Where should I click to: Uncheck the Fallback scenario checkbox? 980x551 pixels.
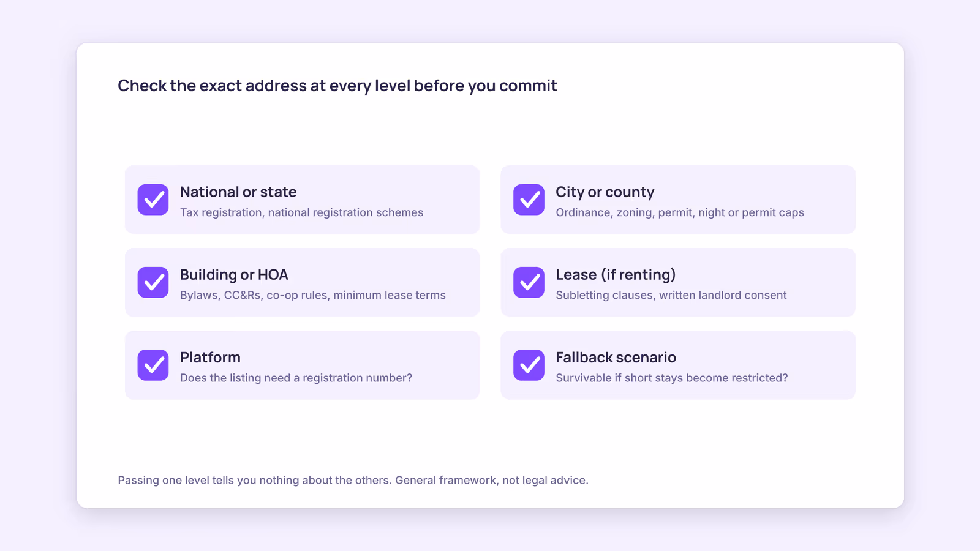point(529,365)
